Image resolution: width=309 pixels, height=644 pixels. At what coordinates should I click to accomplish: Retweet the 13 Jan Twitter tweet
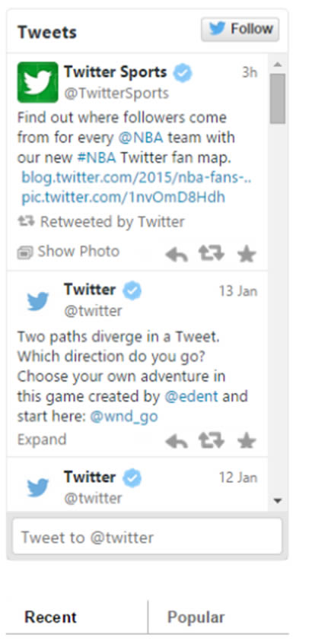pyautogui.click(x=212, y=441)
